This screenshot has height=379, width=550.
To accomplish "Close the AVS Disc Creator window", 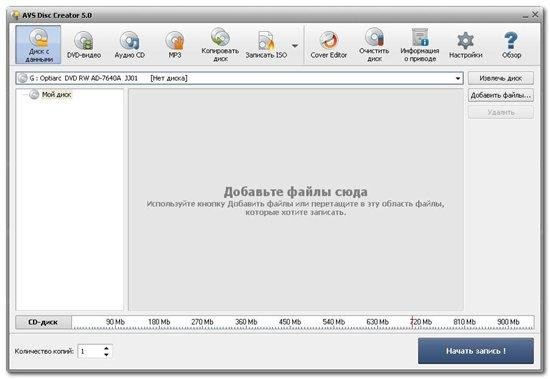I will [x=535, y=15].
